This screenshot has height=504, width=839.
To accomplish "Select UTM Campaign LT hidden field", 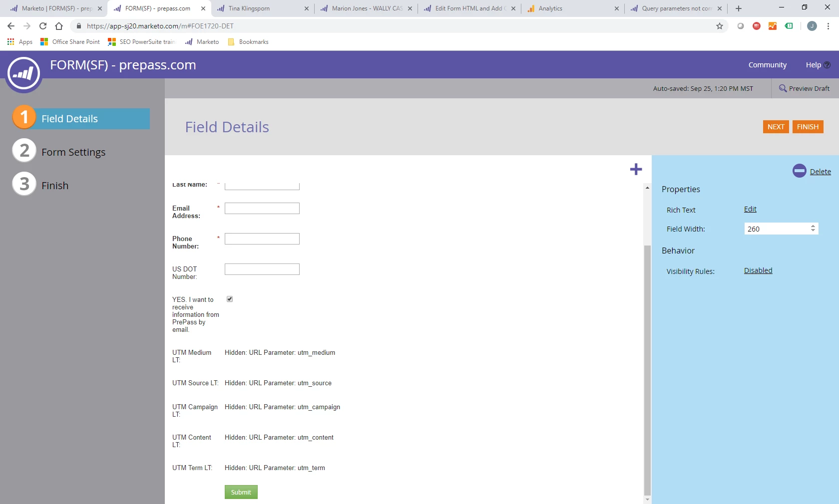I will (x=256, y=410).
